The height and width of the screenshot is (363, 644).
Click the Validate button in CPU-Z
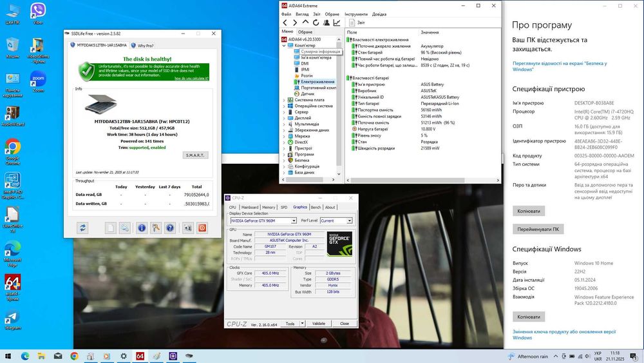click(x=319, y=324)
